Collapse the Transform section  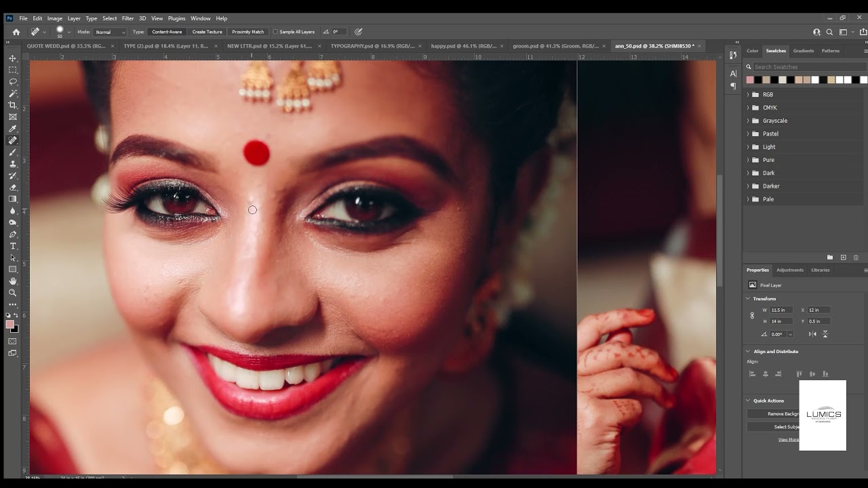coord(748,299)
